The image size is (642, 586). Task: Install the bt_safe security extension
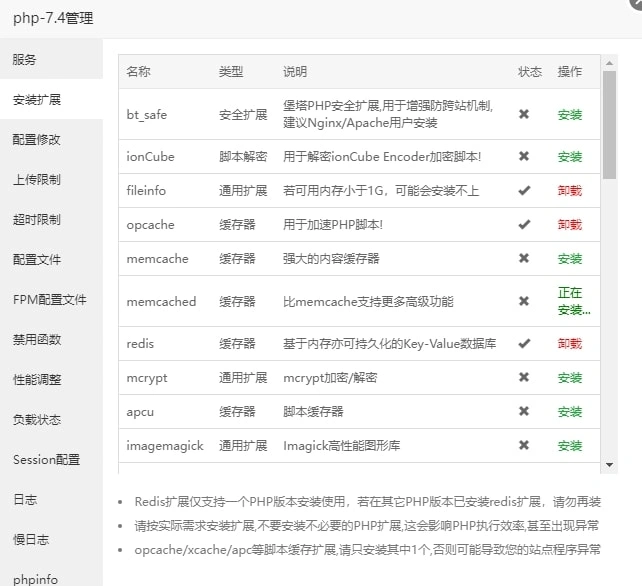[x=570, y=115]
